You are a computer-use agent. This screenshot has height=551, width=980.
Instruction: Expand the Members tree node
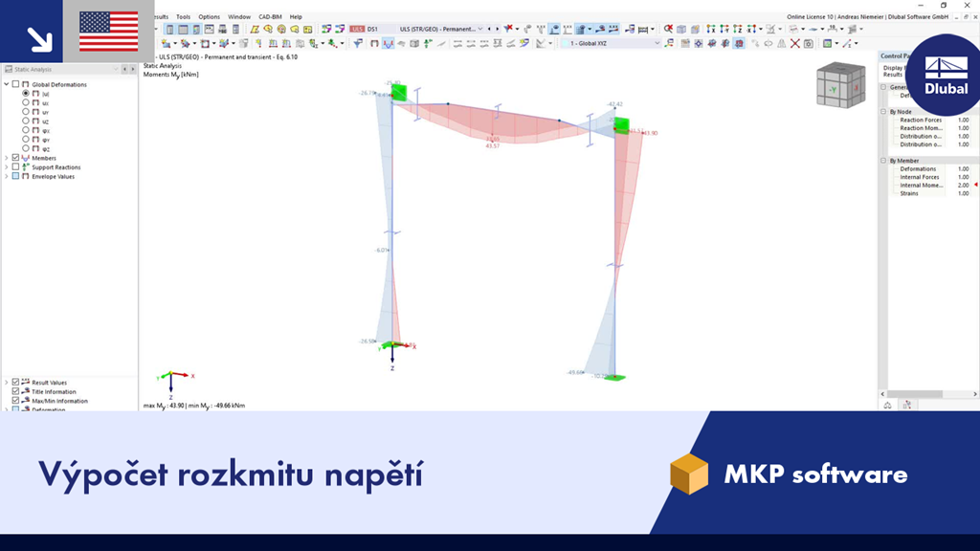coord(7,158)
